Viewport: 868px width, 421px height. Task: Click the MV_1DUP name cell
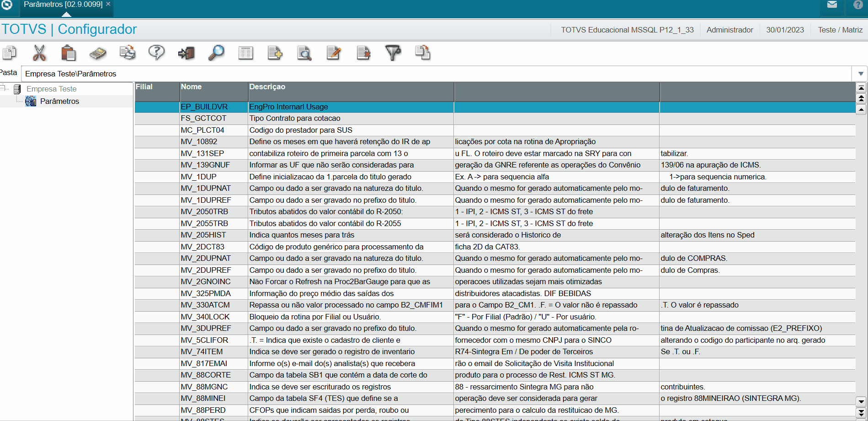[x=214, y=177]
